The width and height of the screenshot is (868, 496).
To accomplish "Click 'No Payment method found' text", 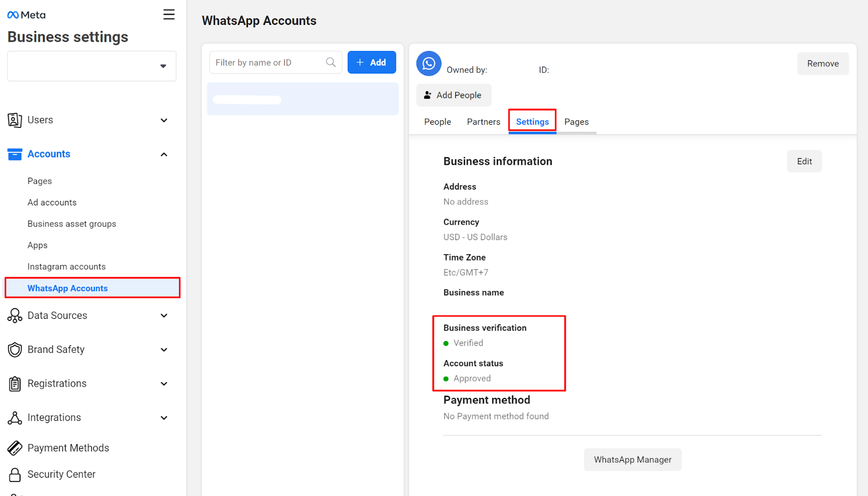I will [496, 416].
